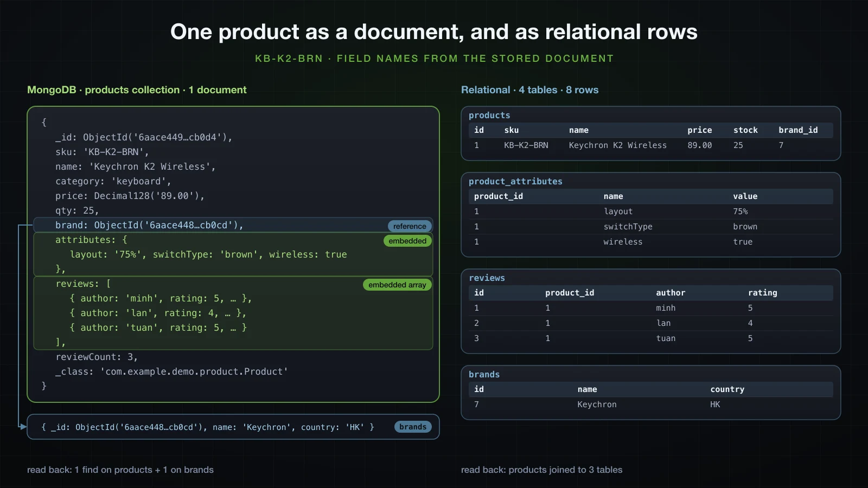Screen dimensions: 868x488
Task: Click the 'switchType' cell in product_attributes
Action: [x=628, y=227]
